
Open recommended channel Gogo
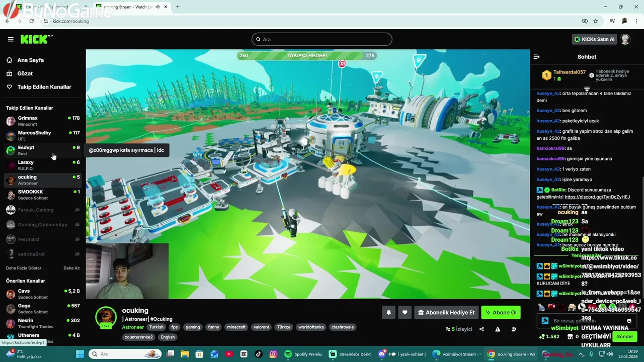[x=43, y=308]
